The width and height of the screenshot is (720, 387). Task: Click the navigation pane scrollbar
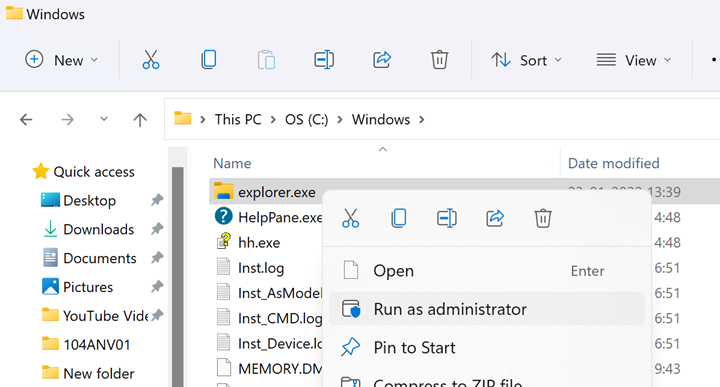click(178, 277)
